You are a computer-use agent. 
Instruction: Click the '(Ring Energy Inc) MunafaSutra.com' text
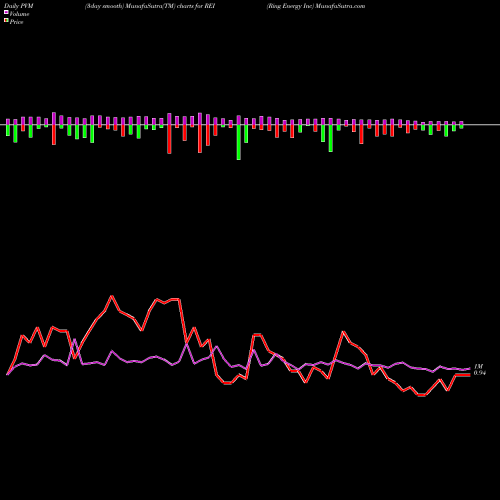pos(316,6)
